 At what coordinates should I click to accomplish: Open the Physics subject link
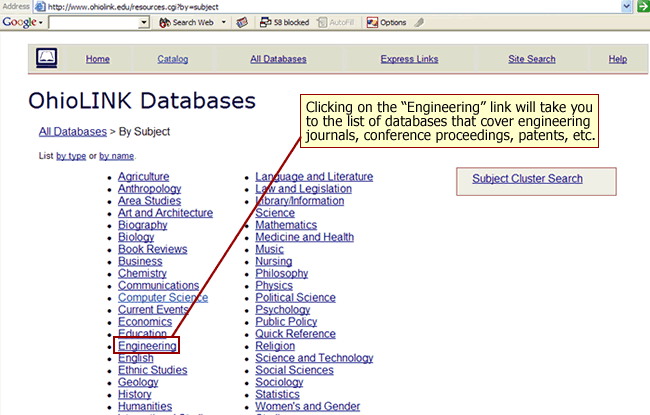[x=274, y=285]
